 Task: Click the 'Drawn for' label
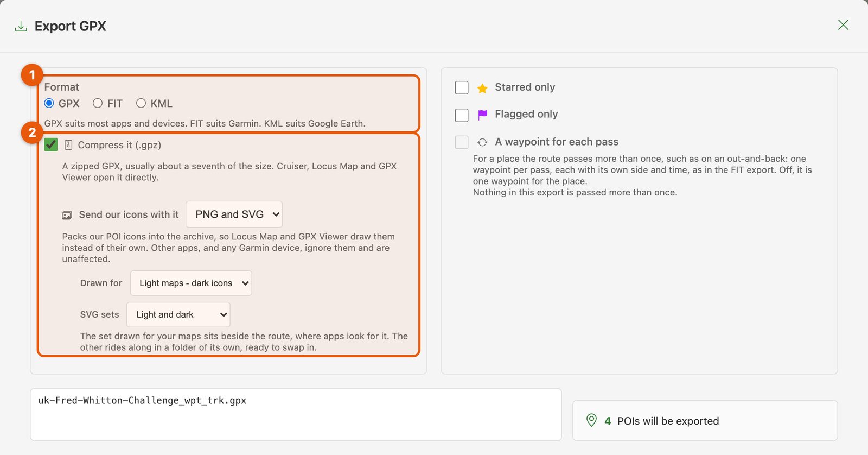(x=101, y=283)
